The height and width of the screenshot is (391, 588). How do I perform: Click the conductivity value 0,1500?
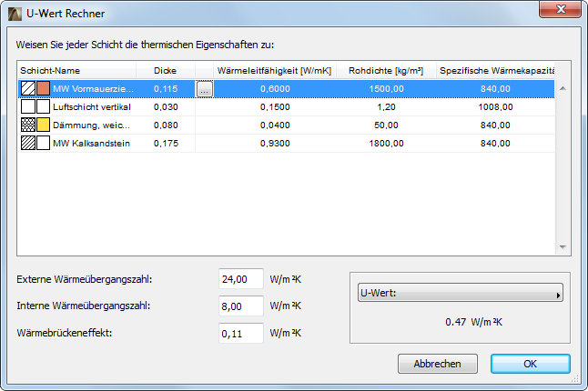(275, 106)
